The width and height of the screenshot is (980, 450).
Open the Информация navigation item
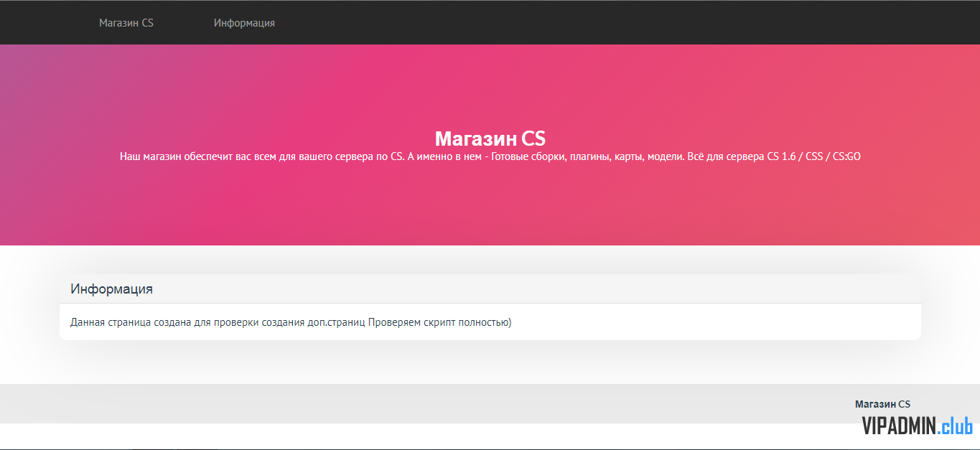244,23
